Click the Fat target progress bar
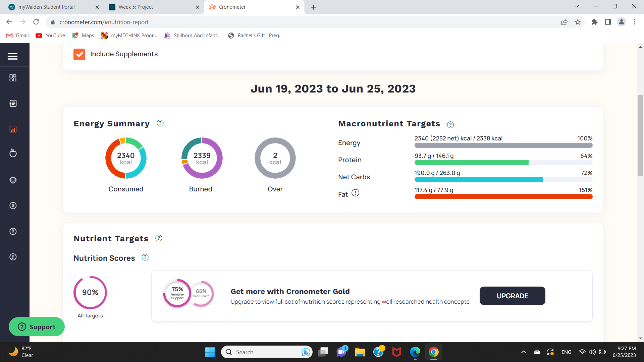Viewport: 644px width, 362px height. [503, 197]
